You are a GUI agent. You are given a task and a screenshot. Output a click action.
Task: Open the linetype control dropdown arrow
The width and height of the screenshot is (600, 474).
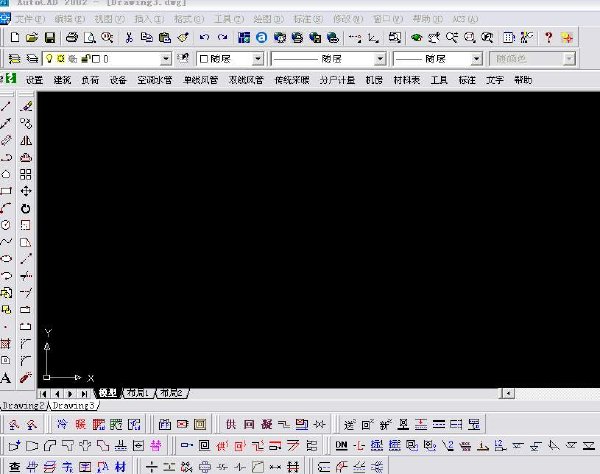click(380, 59)
